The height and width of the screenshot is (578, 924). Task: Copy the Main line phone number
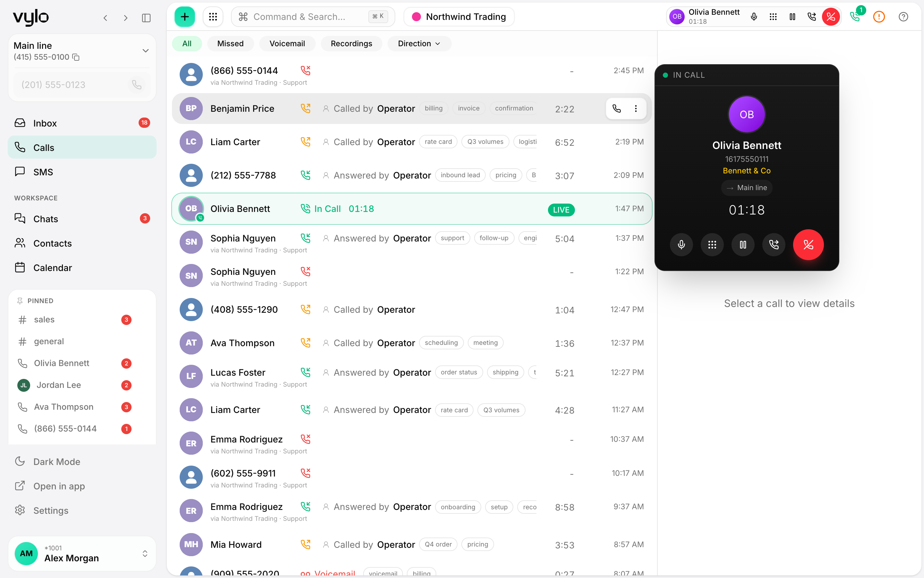pyautogui.click(x=76, y=57)
